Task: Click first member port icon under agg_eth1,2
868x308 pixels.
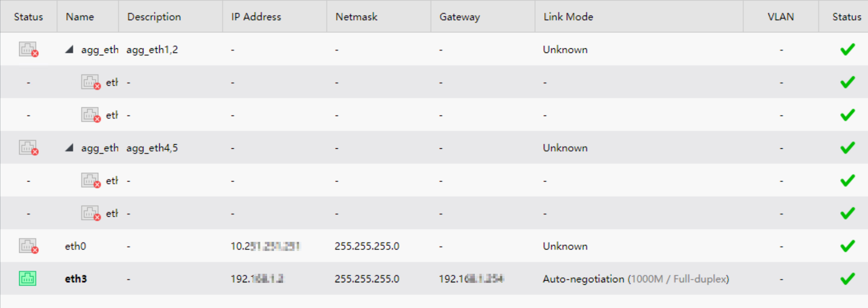Action: 90,82
